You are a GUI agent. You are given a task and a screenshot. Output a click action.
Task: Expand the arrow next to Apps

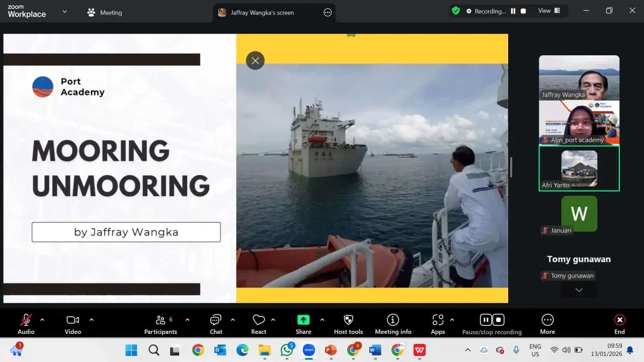tap(452, 320)
